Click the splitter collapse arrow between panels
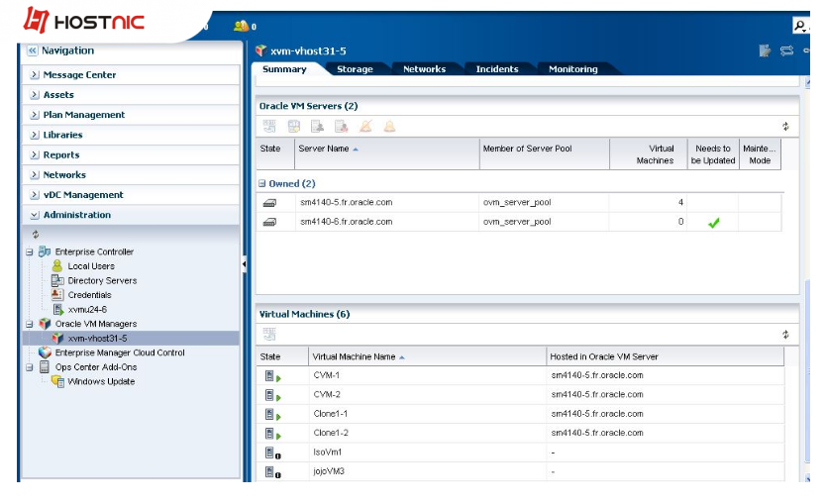Screen dimensions: 826x504 pos(244,263)
